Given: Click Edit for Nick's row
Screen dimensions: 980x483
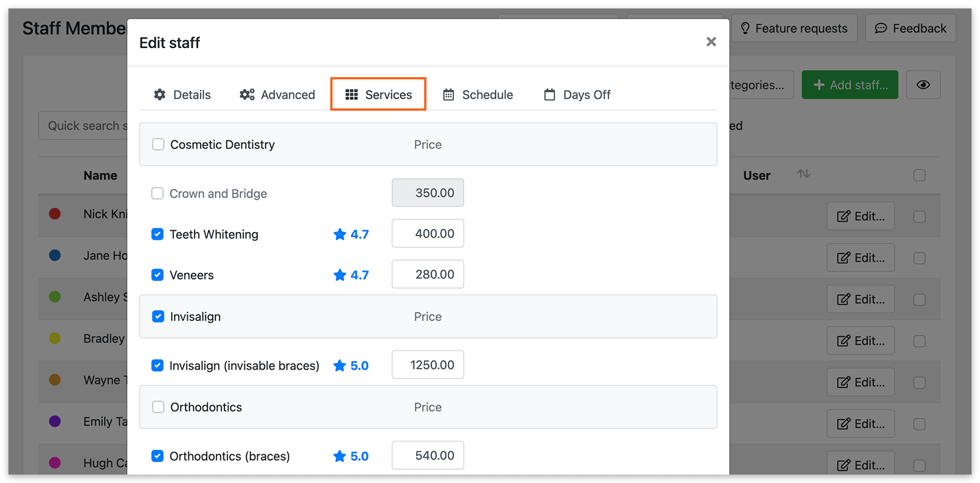Looking at the screenshot, I should tap(861, 216).
